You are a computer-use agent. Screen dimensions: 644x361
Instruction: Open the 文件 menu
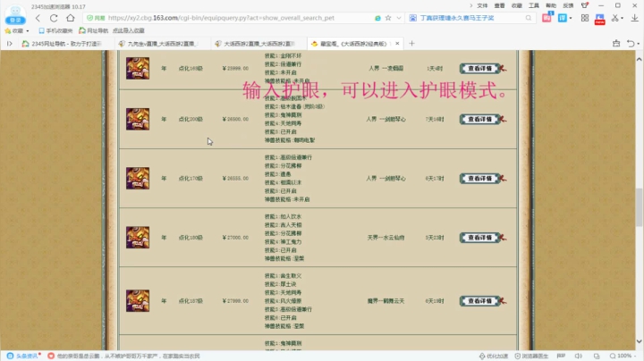[482, 5]
